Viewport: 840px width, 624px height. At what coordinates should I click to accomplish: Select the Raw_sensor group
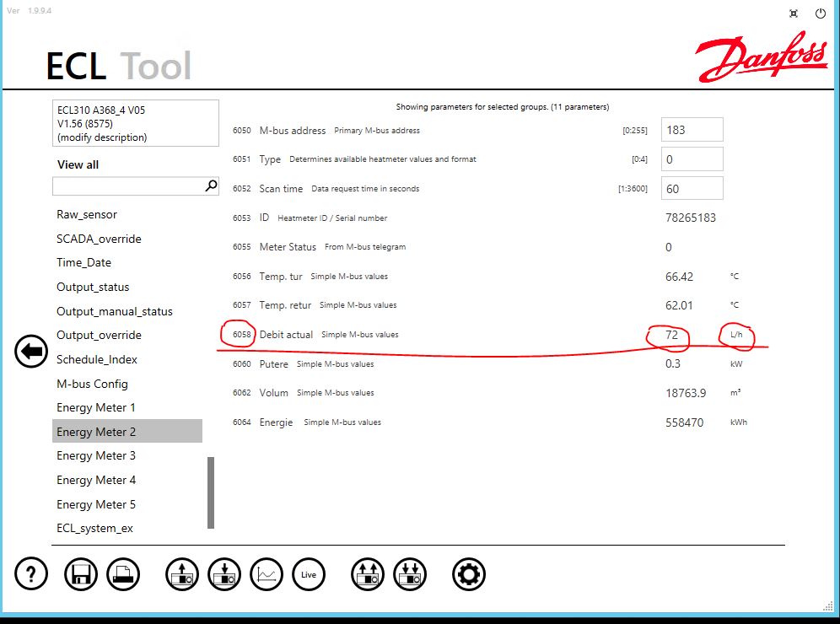point(87,214)
